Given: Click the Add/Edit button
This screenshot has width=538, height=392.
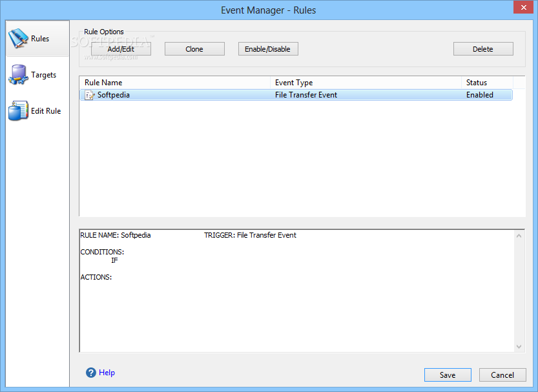Looking at the screenshot, I should [x=121, y=48].
